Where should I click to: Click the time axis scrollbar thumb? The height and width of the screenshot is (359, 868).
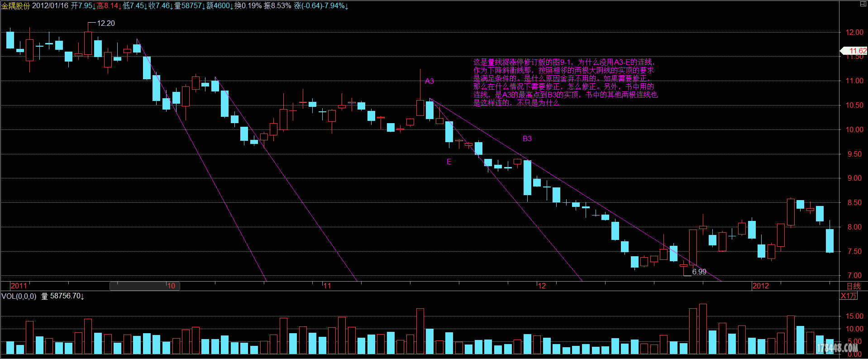point(145,286)
